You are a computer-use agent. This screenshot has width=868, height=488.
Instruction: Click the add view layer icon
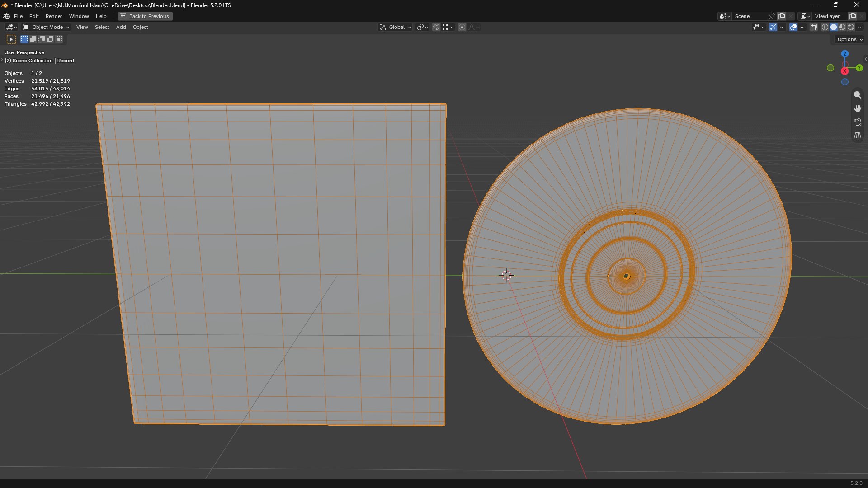(x=853, y=16)
